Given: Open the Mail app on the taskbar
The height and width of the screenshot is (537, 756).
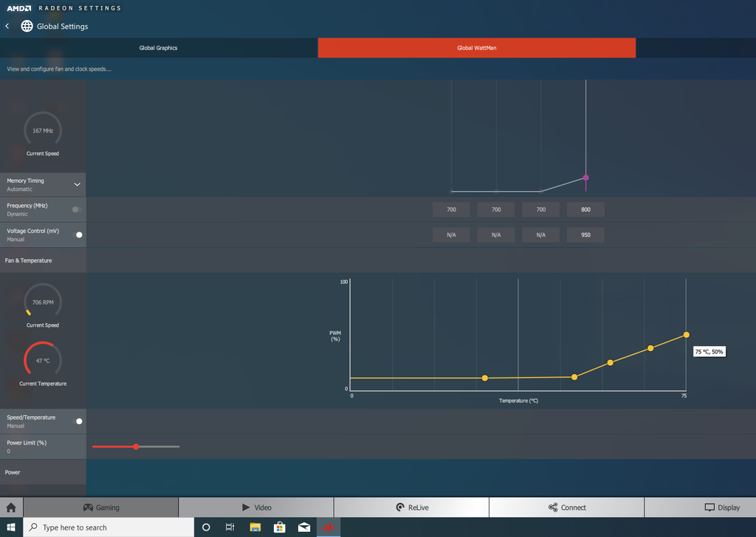Looking at the screenshot, I should (304, 527).
